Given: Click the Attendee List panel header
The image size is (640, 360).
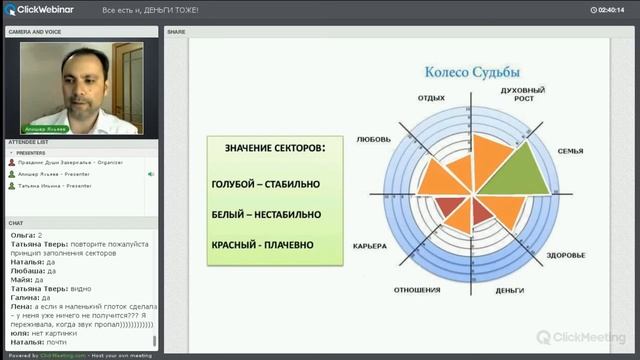Looking at the screenshot, I should 81,142.
